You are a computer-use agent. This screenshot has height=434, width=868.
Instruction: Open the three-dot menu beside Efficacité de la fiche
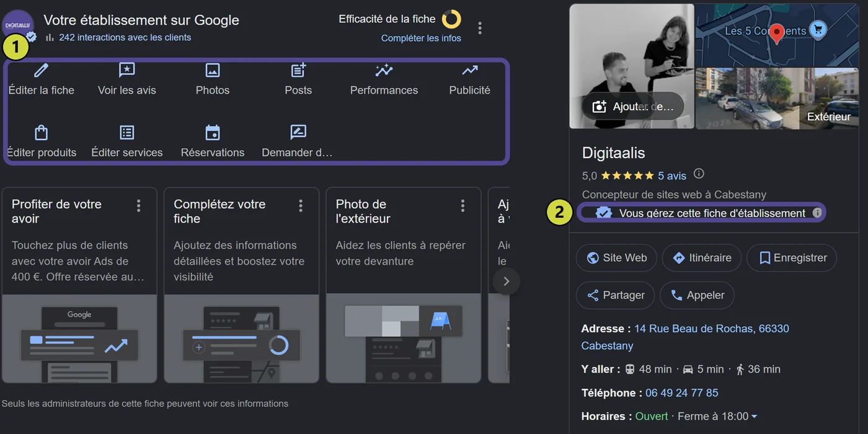[x=480, y=28]
